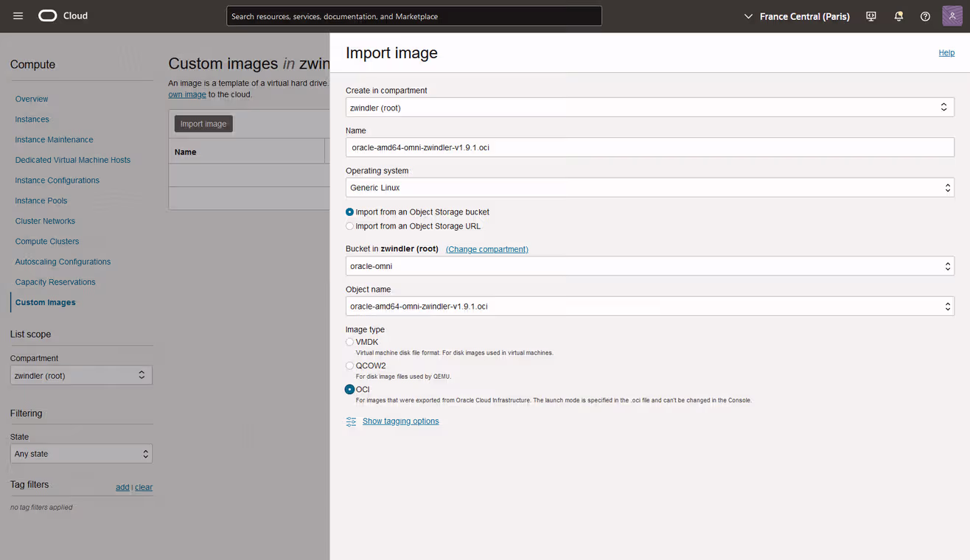Viewport: 970px width, 560px height.
Task: Expand the Object name dropdown
Action: click(649, 307)
